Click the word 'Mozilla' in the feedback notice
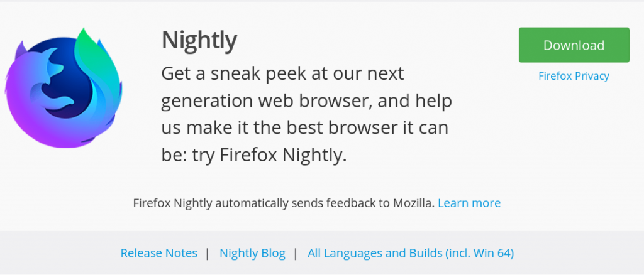This screenshot has height=275, width=644. pyautogui.click(x=414, y=203)
